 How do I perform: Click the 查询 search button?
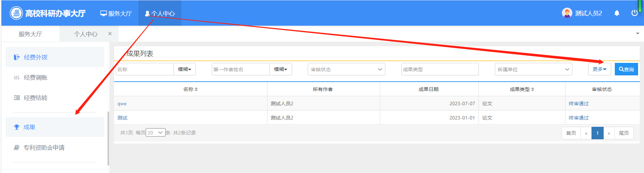[x=626, y=69]
